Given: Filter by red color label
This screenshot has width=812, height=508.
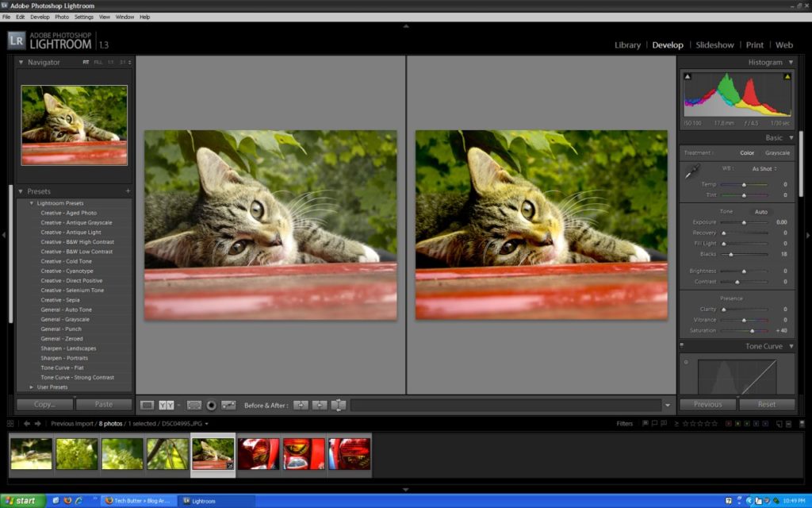Looking at the screenshot, I should coord(729,424).
